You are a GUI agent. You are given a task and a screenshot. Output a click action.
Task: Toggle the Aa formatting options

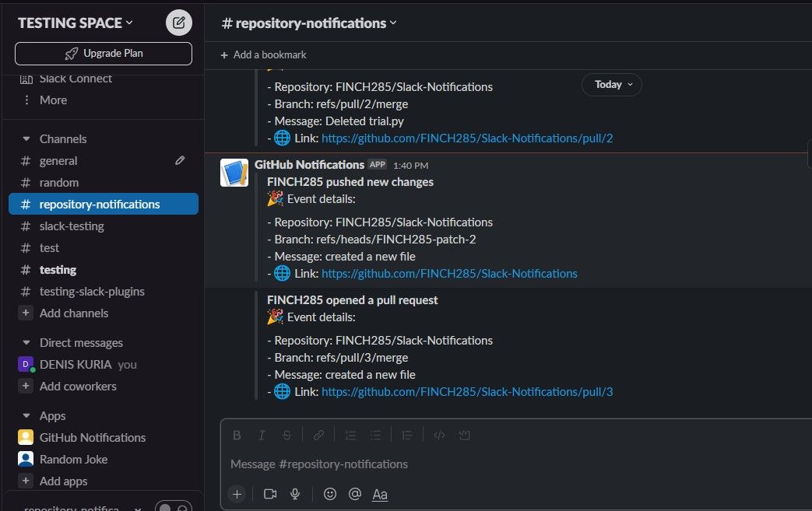click(x=380, y=493)
